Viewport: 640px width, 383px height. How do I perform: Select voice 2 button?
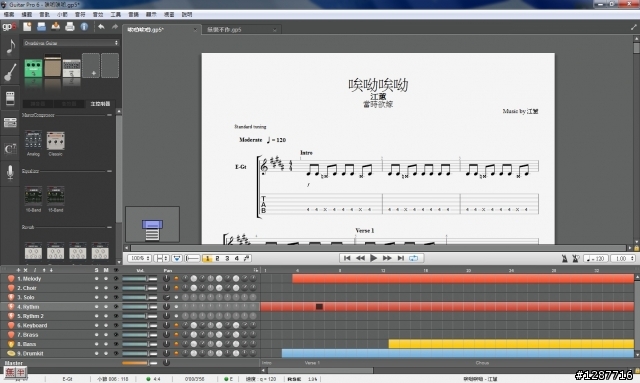[217, 258]
